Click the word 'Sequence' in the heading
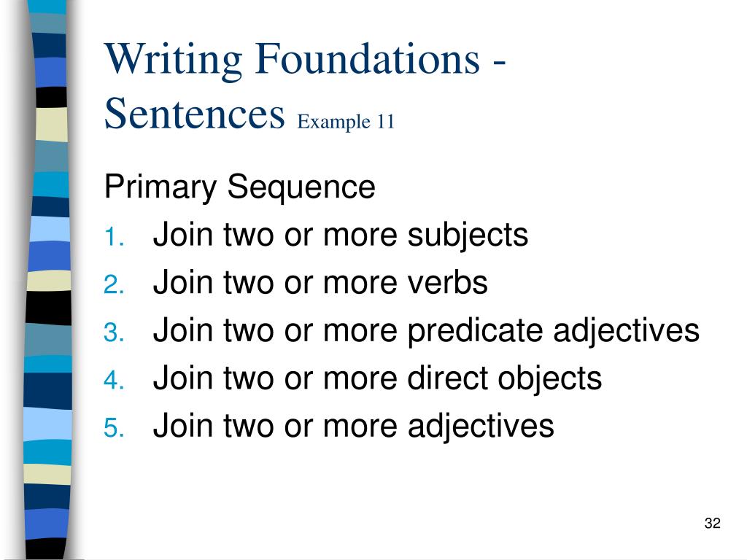747x560 pixels. click(301, 187)
